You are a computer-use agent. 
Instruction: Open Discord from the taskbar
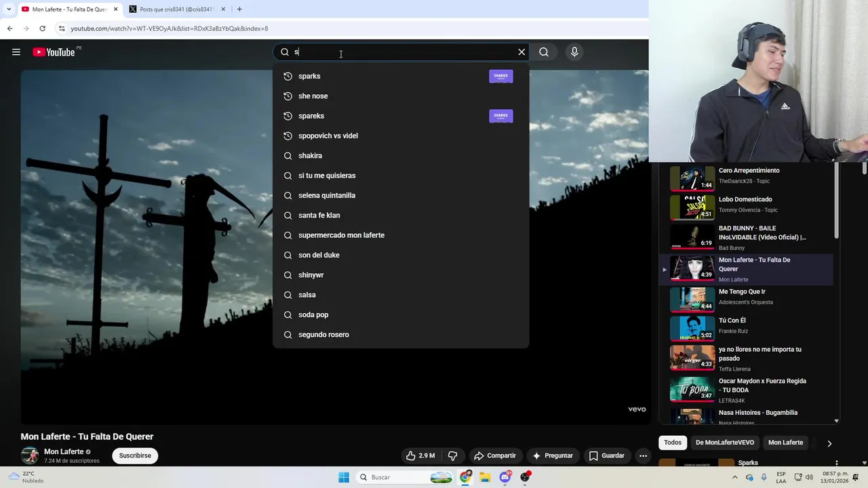click(x=505, y=477)
